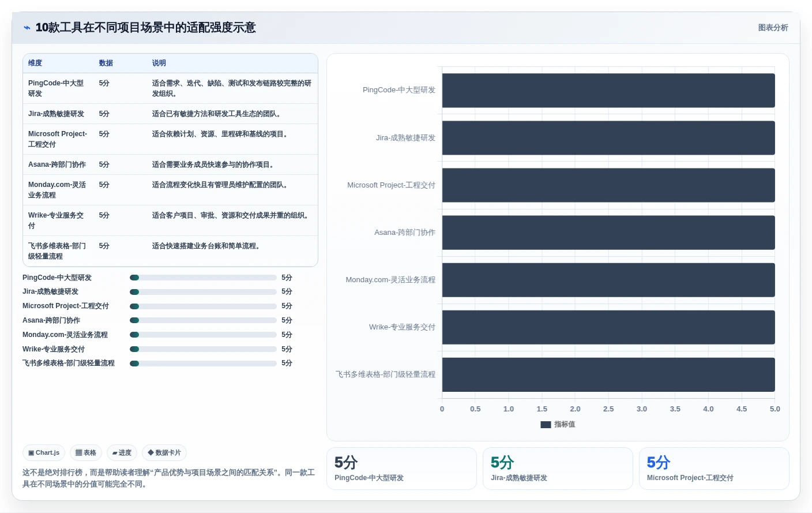Click the 飞书多维表格-部门级轻量流程 progress bar
This screenshot has width=812, height=513.
[x=203, y=364]
